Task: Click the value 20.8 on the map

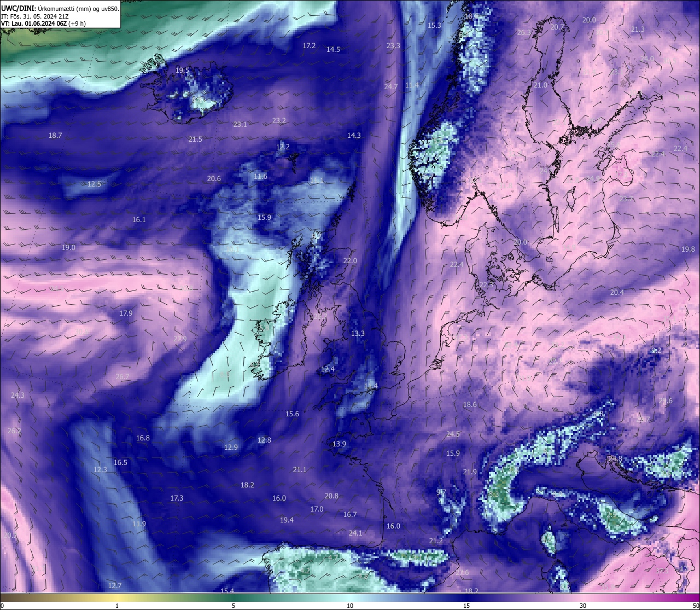Action: coord(331,496)
